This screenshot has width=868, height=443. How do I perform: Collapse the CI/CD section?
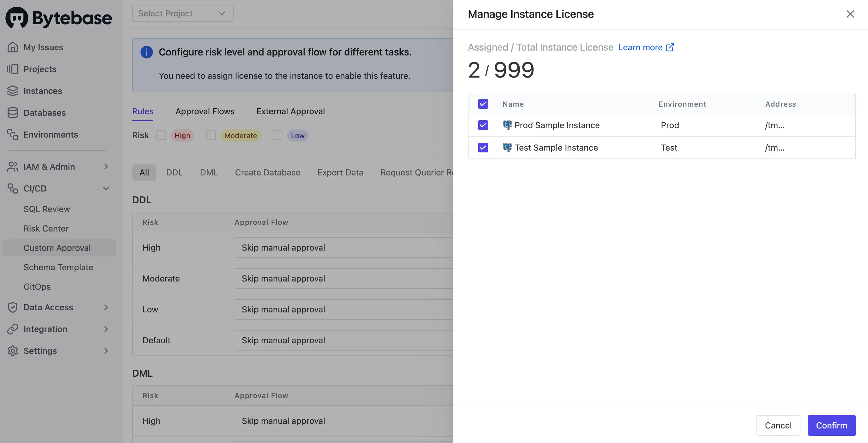[106, 188]
